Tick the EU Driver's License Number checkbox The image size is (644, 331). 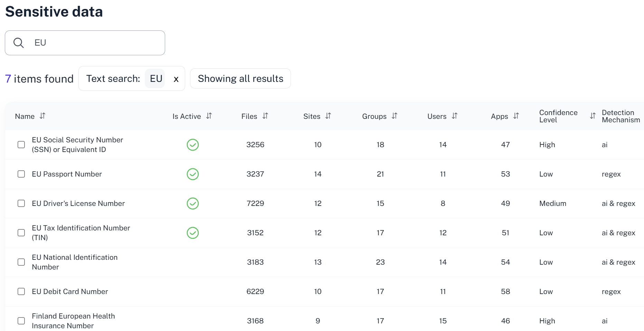pos(21,204)
